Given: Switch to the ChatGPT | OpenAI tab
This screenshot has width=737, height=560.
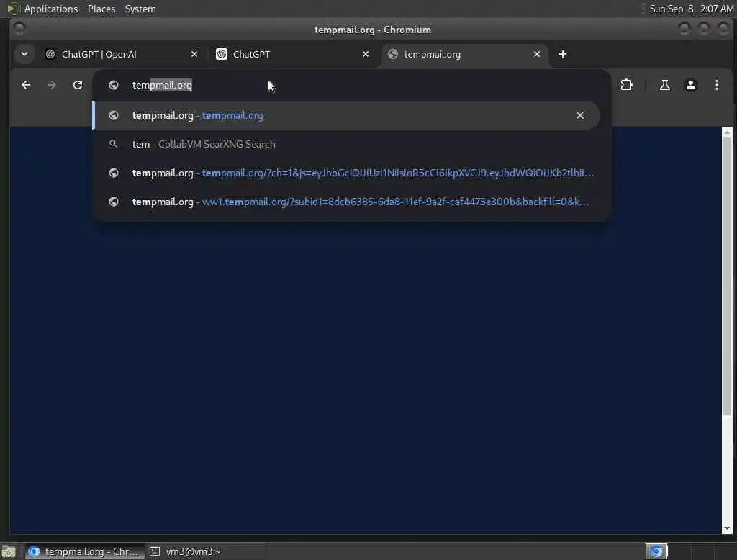Looking at the screenshot, I should tap(121, 54).
